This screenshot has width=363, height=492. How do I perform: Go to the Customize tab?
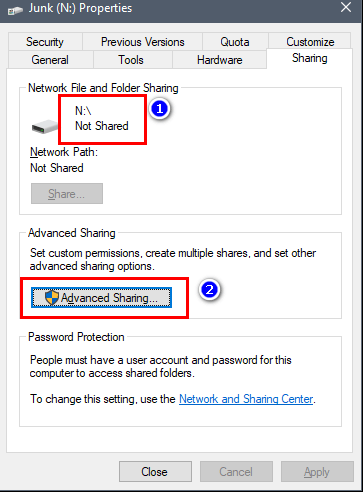point(310,42)
